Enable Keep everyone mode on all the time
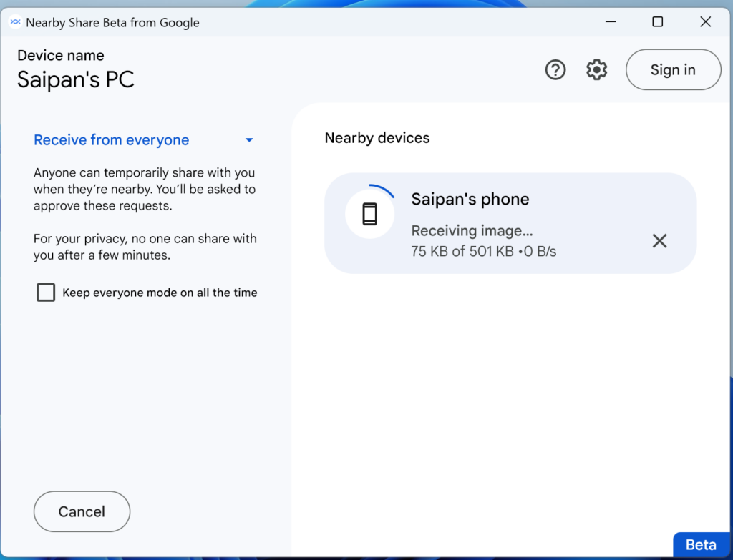 pos(46,293)
